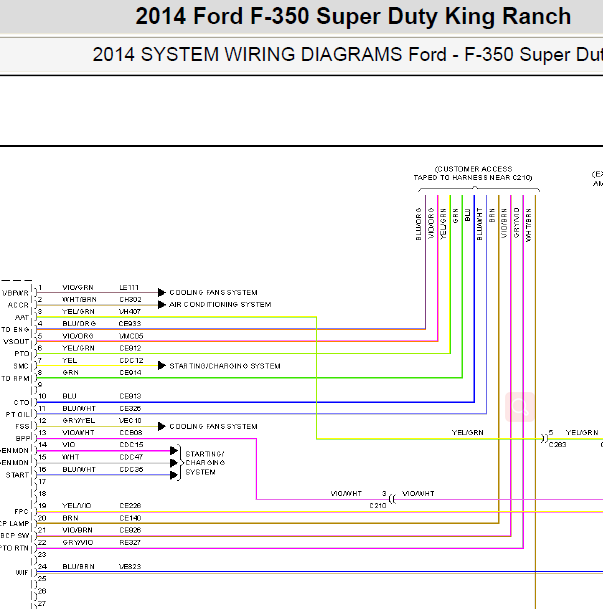Click the 'ACCR' pin name
Viewport: 603px width, 609px height.
pyautogui.click(x=18, y=305)
